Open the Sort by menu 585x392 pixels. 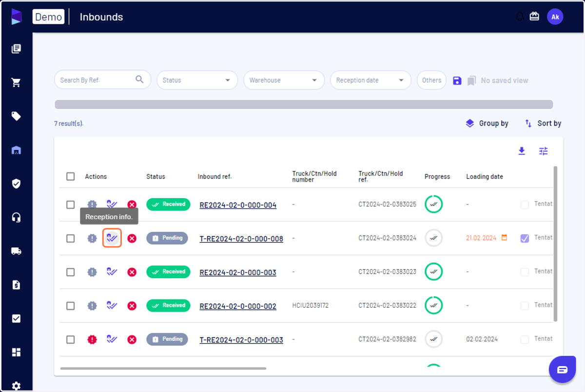(x=543, y=123)
